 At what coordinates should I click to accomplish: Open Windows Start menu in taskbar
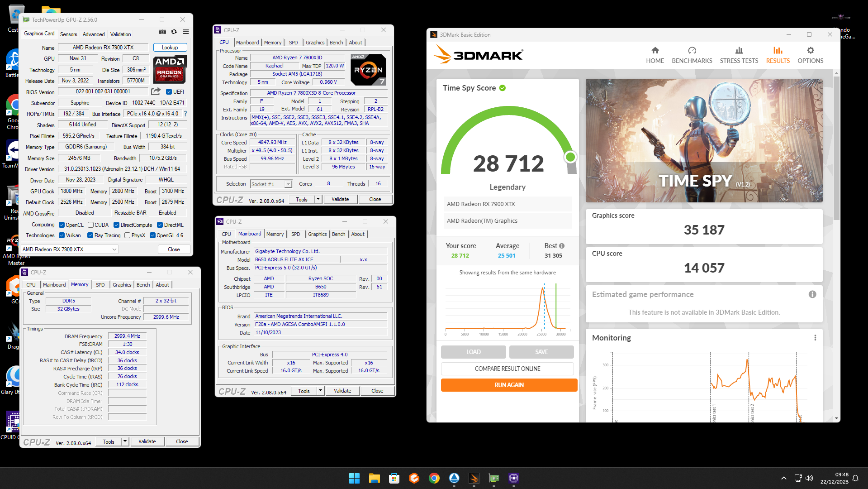(x=354, y=478)
